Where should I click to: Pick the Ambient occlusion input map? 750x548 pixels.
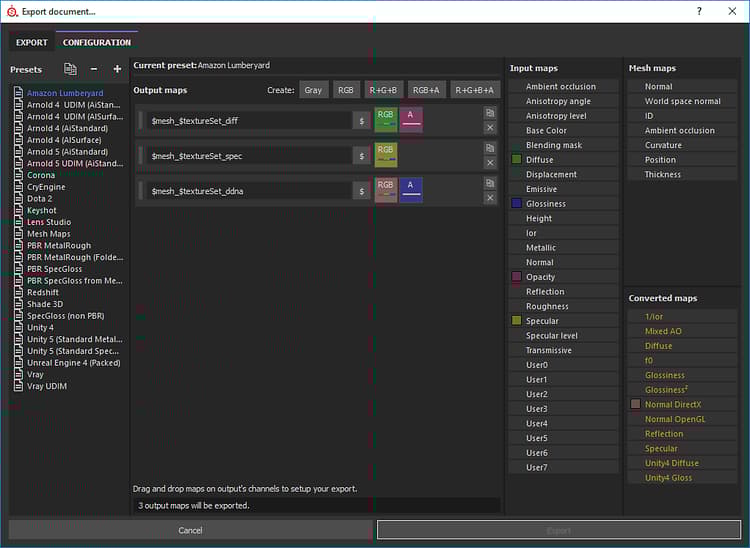click(x=563, y=87)
